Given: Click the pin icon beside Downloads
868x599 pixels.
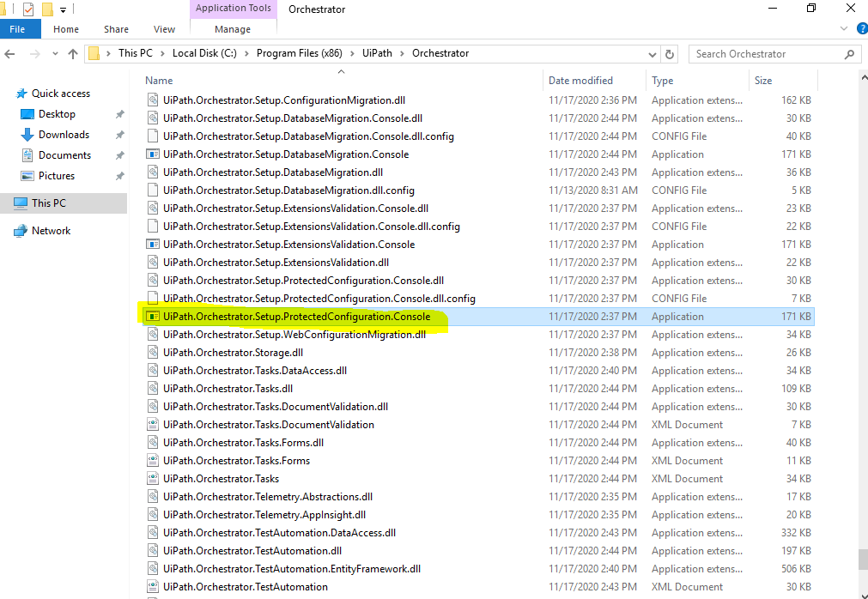Looking at the screenshot, I should click(x=119, y=135).
